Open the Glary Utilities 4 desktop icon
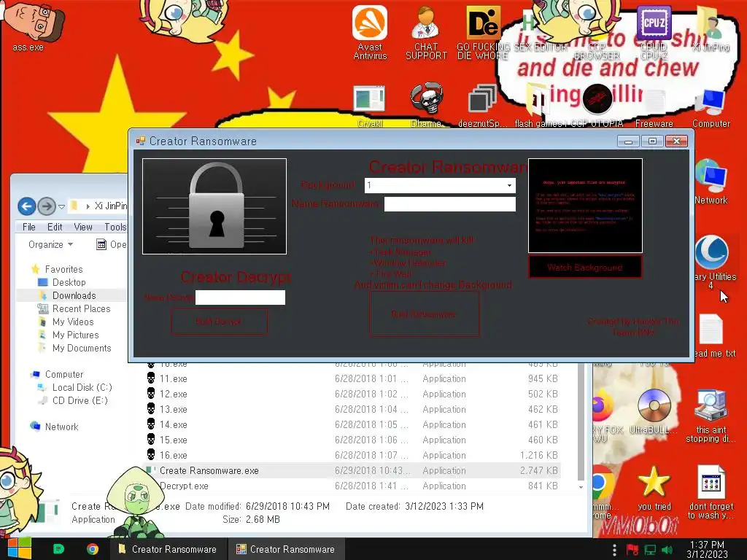The width and height of the screenshot is (747, 560). pos(712,262)
